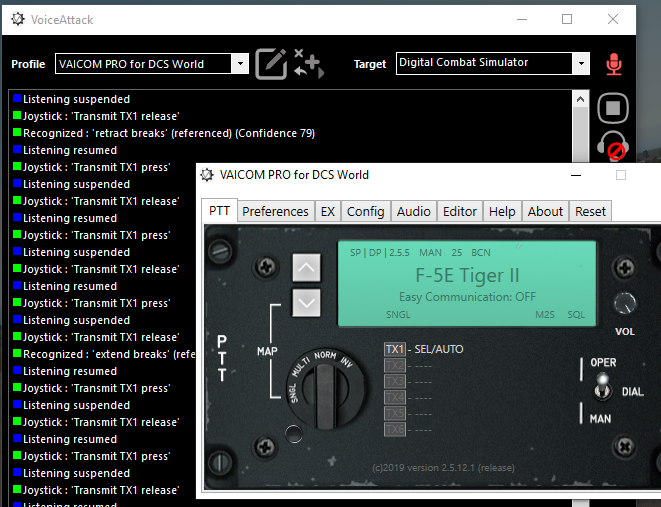The height and width of the screenshot is (507, 661).
Task: Toggle the TX1 transmit box
Action: (x=395, y=349)
